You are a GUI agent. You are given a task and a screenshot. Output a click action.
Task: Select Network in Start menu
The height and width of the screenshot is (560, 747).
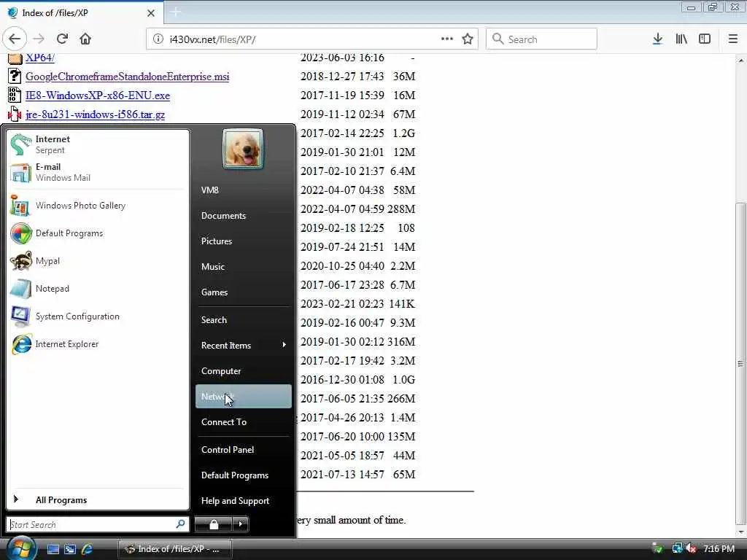coord(244,396)
